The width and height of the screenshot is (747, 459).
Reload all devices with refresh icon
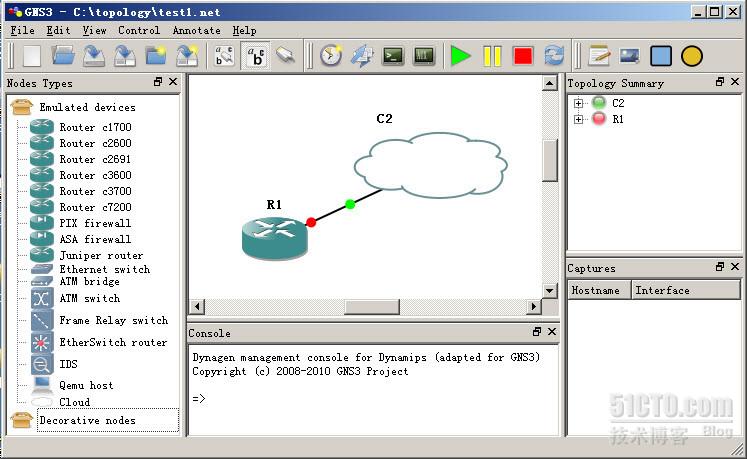(x=554, y=56)
